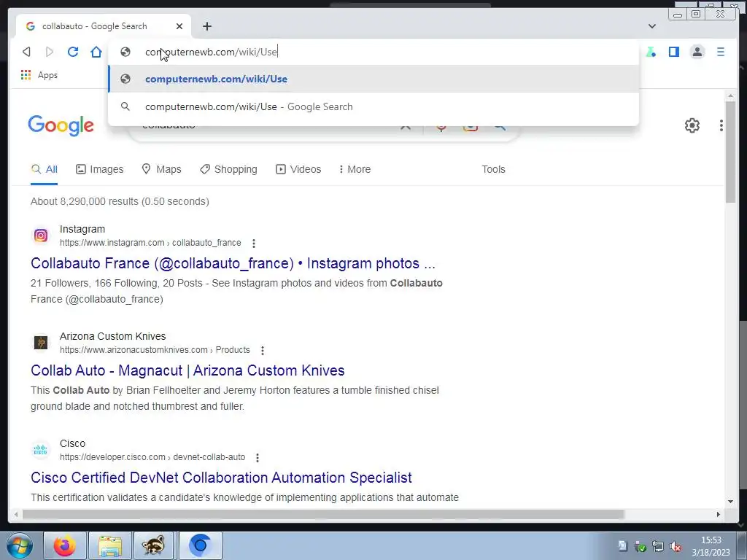Open Google quick settings gear

692,125
